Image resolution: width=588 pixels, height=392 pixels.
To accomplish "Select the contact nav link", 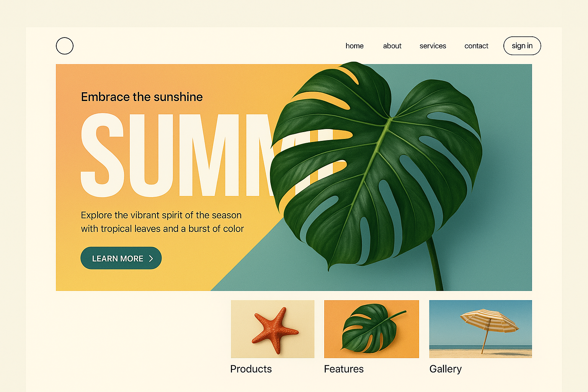I will (x=476, y=46).
